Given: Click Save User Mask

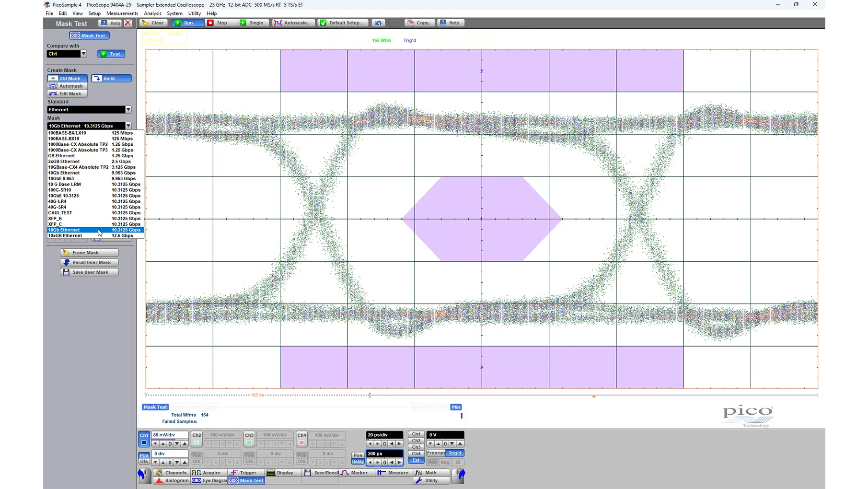Looking at the screenshot, I should (89, 272).
